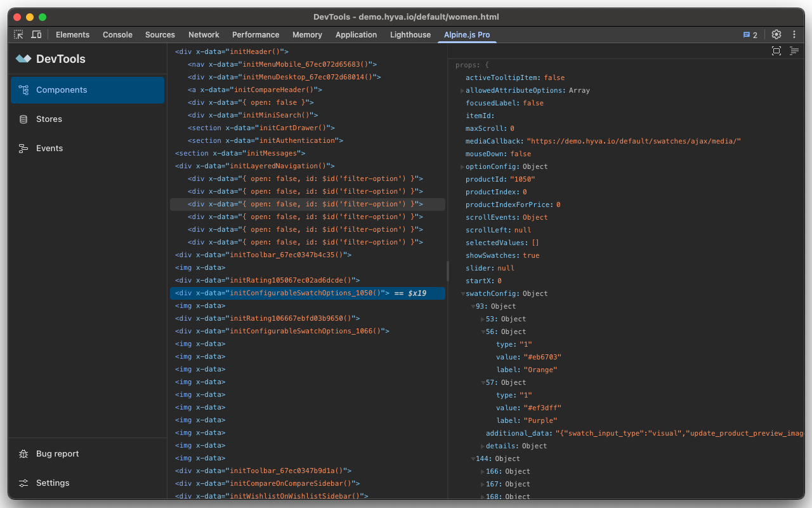Select the initRating105067ec02ad6dcde() row
This screenshot has height=508, width=812.
click(x=308, y=281)
